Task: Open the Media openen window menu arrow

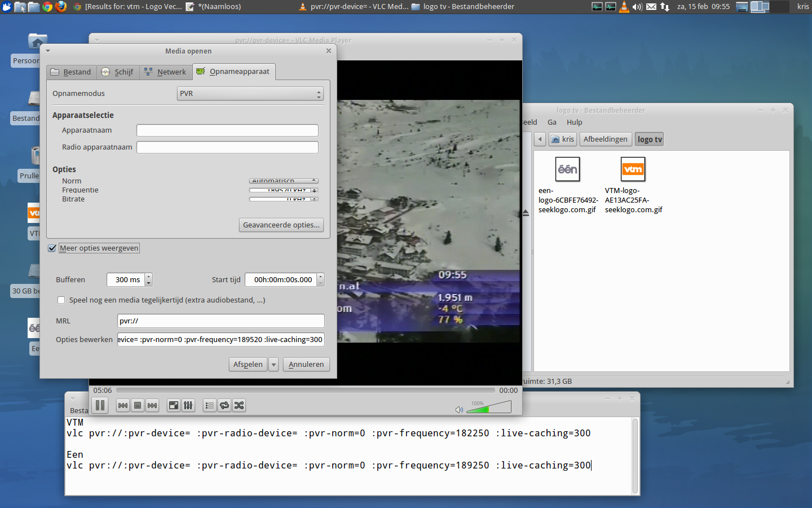Action: point(48,51)
